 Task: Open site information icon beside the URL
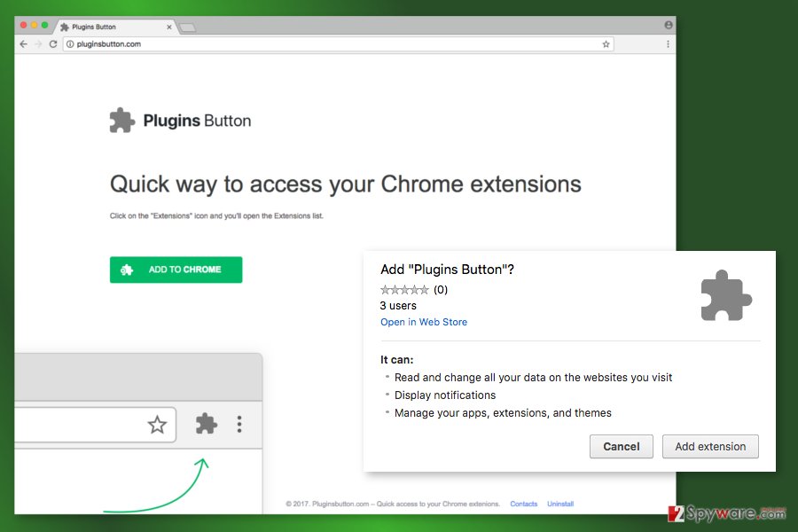pyautogui.click(x=70, y=44)
